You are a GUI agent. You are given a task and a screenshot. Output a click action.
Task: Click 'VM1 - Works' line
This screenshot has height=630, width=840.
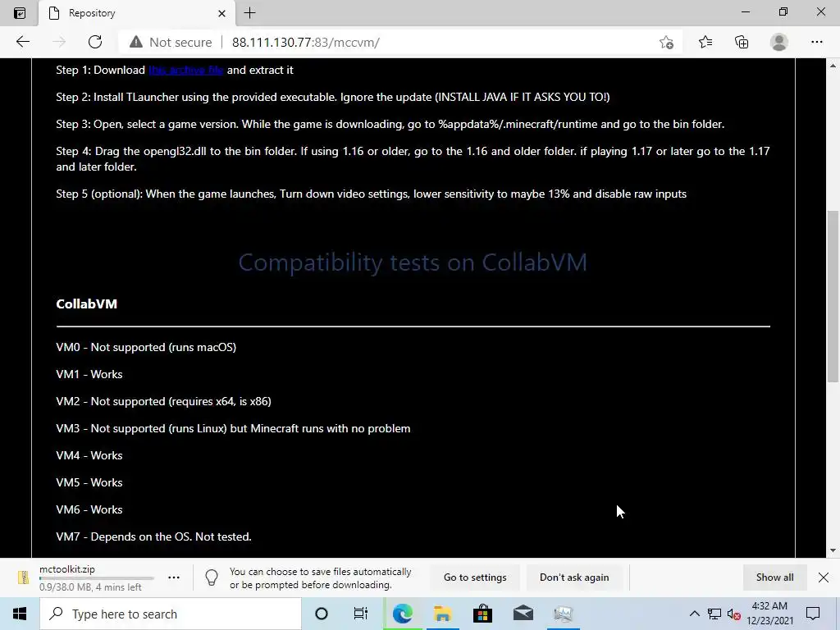pyautogui.click(x=89, y=374)
